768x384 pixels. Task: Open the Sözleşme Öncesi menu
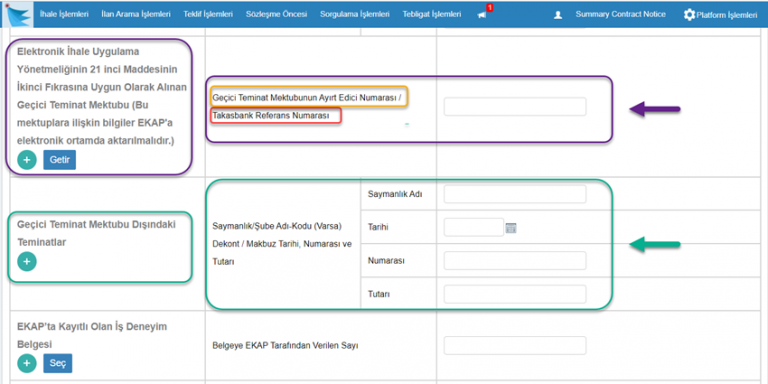click(x=277, y=15)
